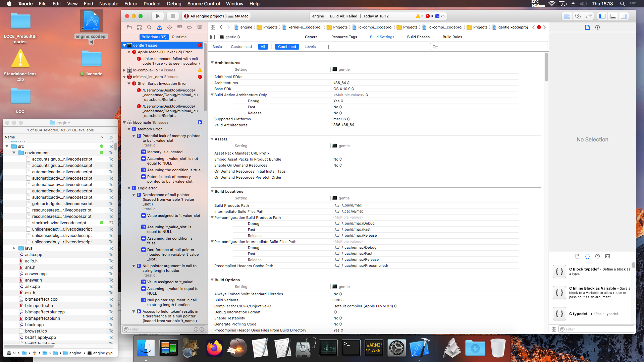Click the Add Build Setting button
The height and width of the screenshot is (362, 644).
pyautogui.click(x=329, y=46)
